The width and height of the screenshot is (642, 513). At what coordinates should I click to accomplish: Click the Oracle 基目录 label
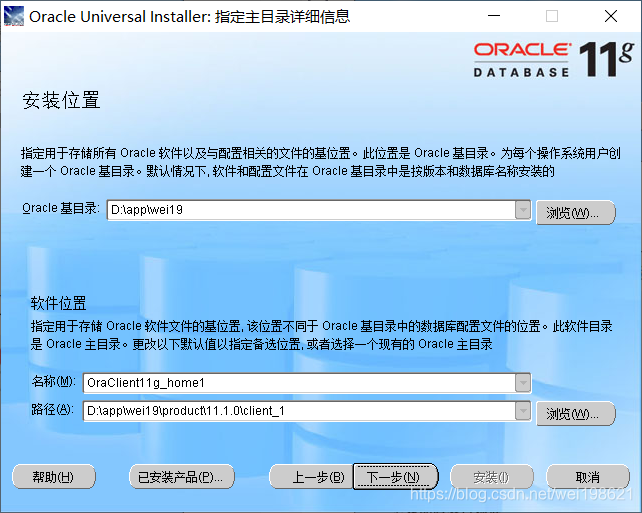pos(61,208)
